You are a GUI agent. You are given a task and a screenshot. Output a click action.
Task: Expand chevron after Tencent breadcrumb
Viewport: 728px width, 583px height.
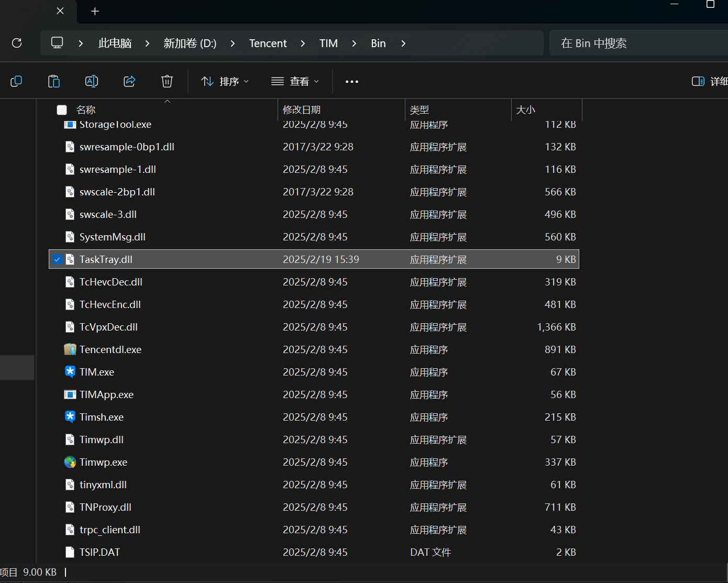click(303, 43)
